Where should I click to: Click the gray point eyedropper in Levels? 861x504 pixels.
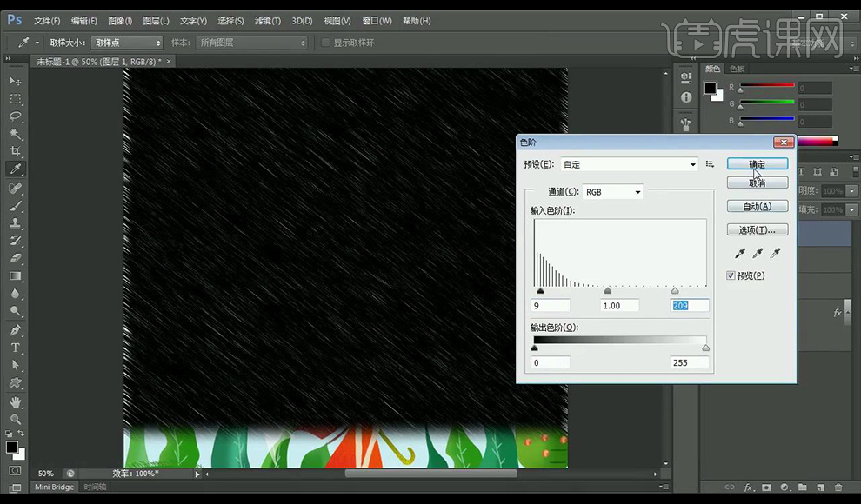coord(758,253)
